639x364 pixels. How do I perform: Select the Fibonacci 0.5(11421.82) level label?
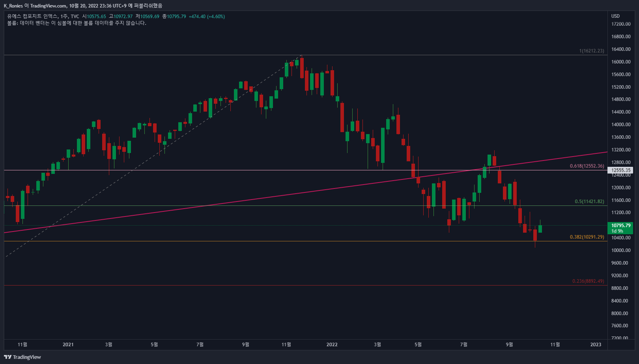(589, 202)
